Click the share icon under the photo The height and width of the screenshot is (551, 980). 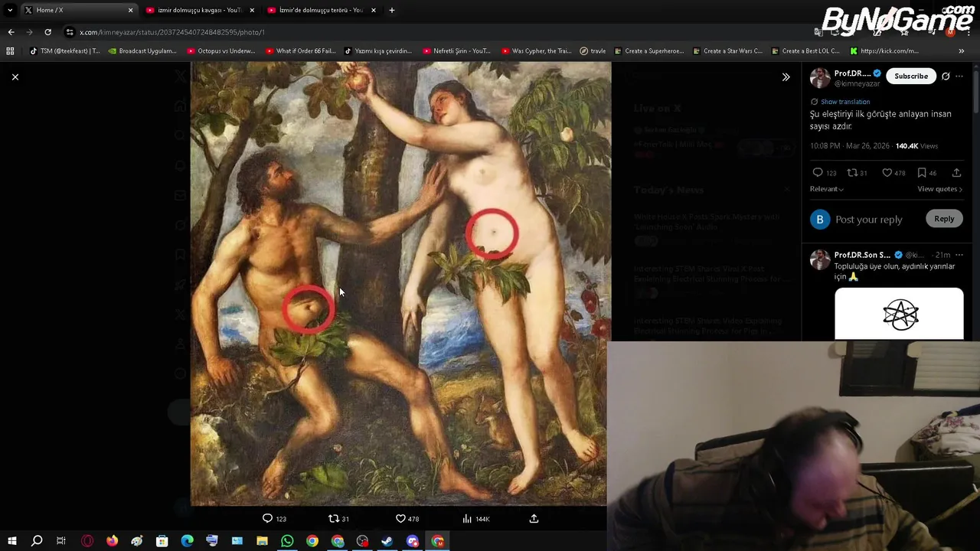tap(534, 519)
